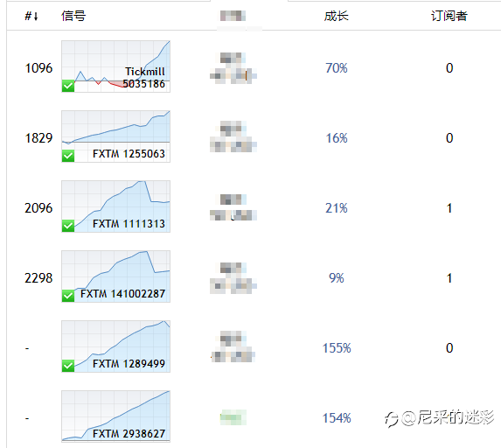Sort by the 成长 column header
The height and width of the screenshot is (448, 501).
pos(336,16)
